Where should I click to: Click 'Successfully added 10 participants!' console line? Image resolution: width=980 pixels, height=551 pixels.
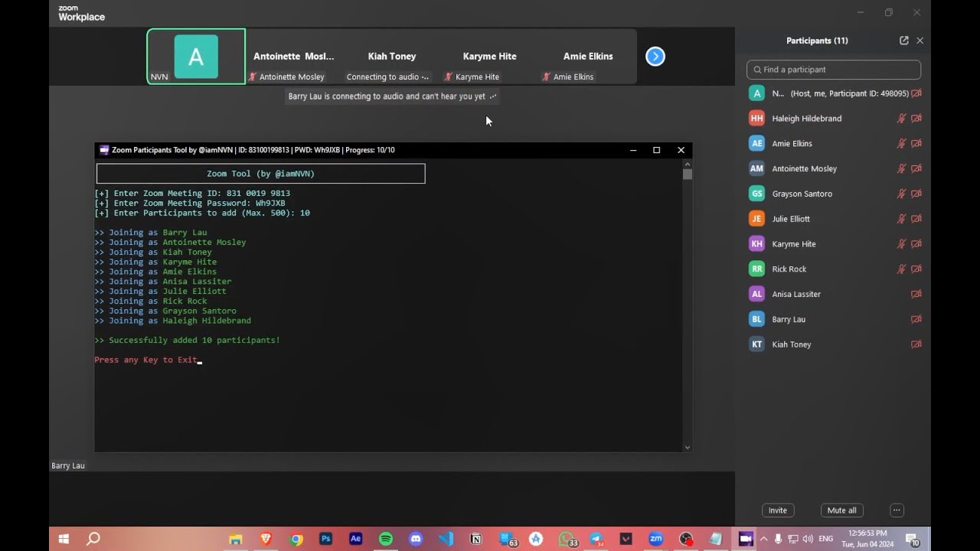click(188, 341)
